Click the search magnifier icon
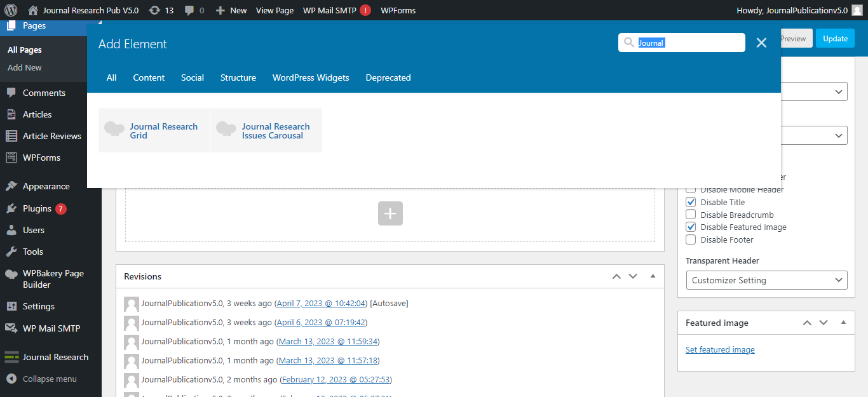 tap(629, 43)
